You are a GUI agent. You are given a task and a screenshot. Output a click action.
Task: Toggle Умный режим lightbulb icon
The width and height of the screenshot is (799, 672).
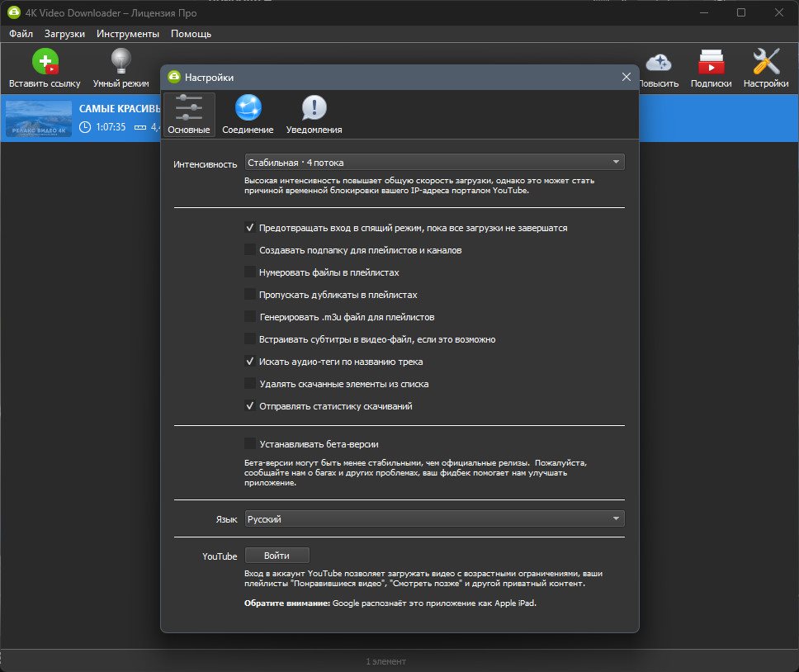[x=121, y=62]
